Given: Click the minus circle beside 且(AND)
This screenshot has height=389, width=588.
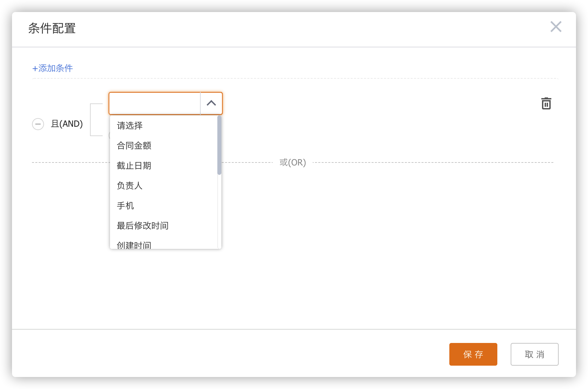Looking at the screenshot, I should tap(38, 124).
